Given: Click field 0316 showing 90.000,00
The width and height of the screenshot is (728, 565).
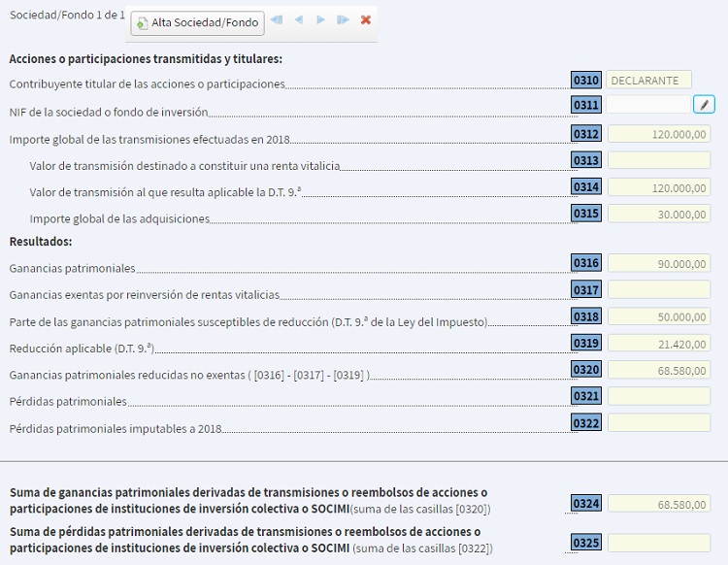Looking at the screenshot, I should pos(659,263).
